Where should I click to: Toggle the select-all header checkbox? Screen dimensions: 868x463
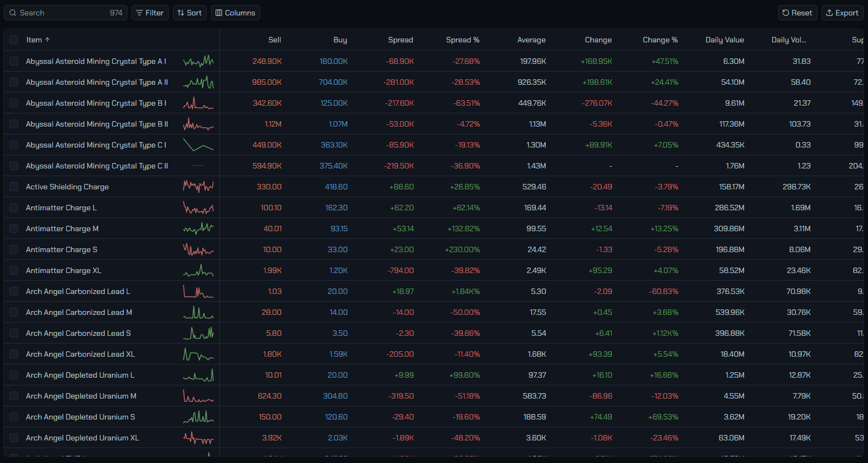pyautogui.click(x=14, y=40)
